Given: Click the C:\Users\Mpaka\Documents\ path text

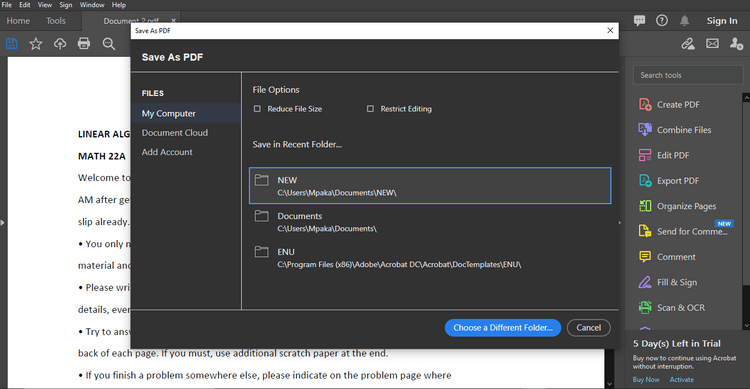Looking at the screenshot, I should click(327, 229).
